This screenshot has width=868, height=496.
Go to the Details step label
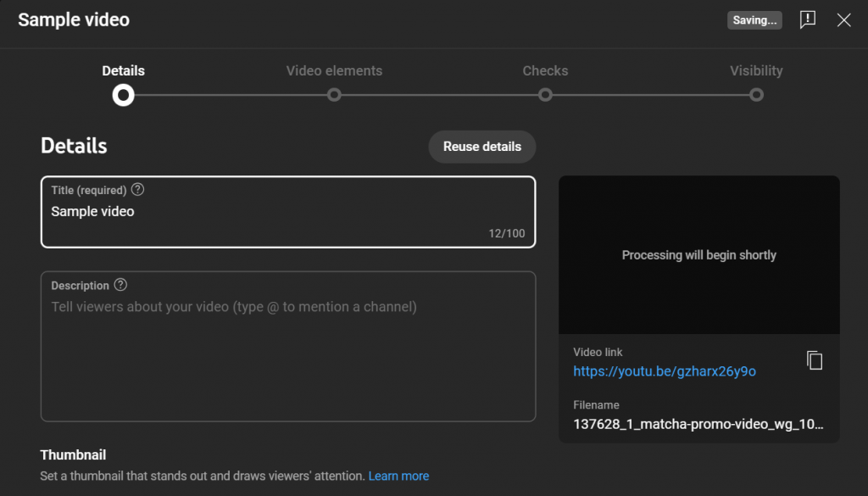click(123, 71)
